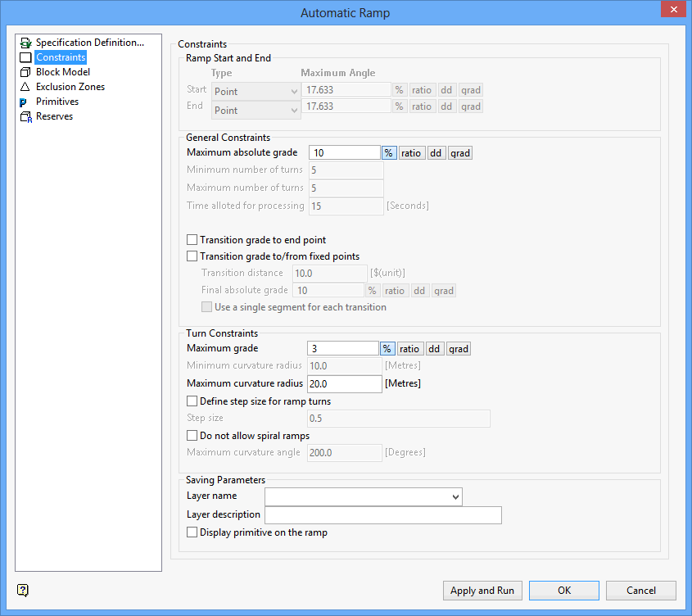The image size is (692, 616).
Task: Open the Exclusion Zones page
Action: [70, 87]
